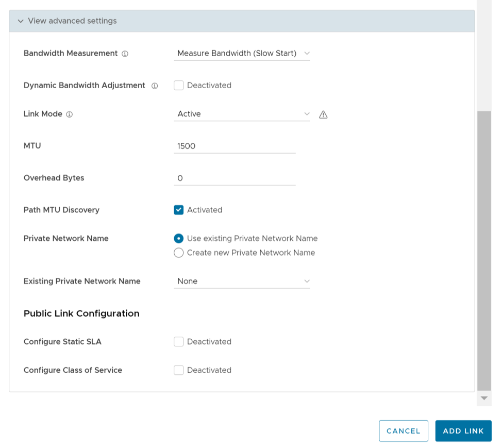This screenshot has width=501, height=448.
Task: Click info icon next to Dynamic Bandwidth Adjustment
Action: coord(154,86)
